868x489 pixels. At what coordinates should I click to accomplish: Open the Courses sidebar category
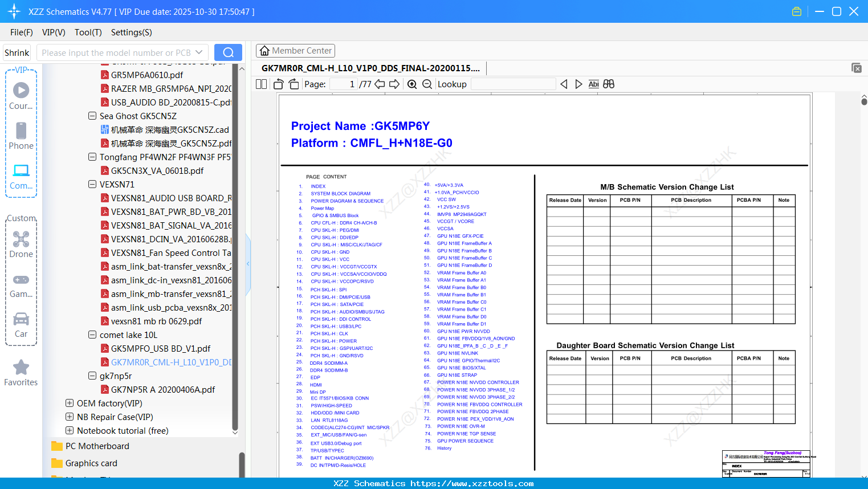[21, 96]
